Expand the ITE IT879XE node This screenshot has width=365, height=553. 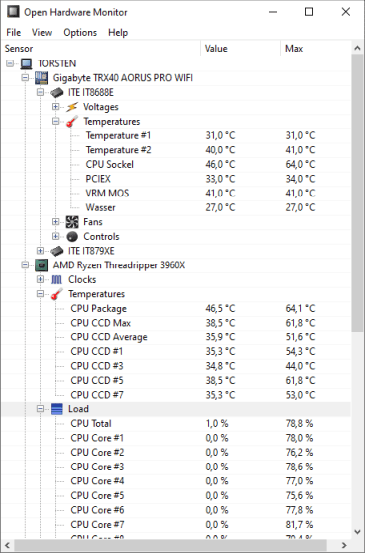[x=40, y=251]
